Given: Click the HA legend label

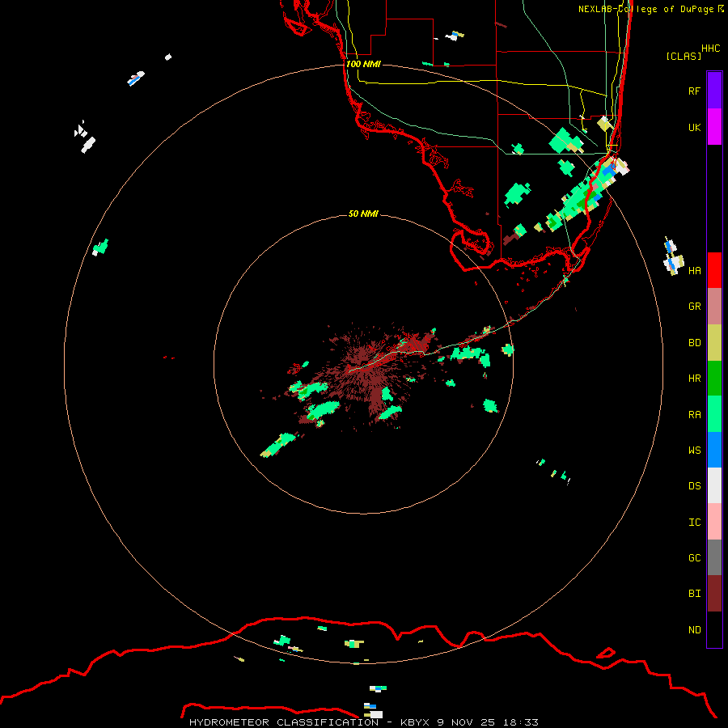Looking at the screenshot, I should pyautogui.click(x=694, y=270).
